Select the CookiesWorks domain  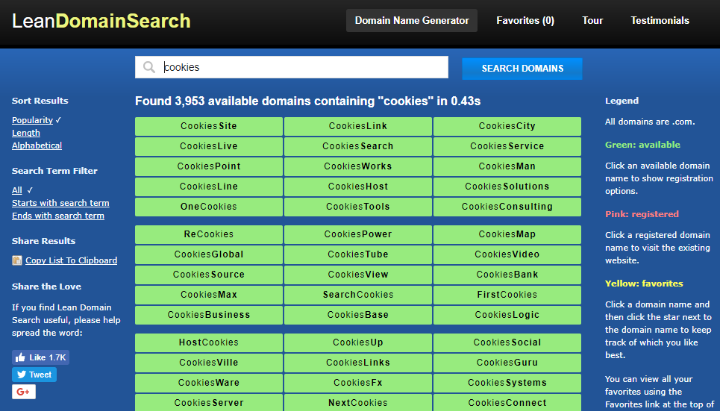358,166
